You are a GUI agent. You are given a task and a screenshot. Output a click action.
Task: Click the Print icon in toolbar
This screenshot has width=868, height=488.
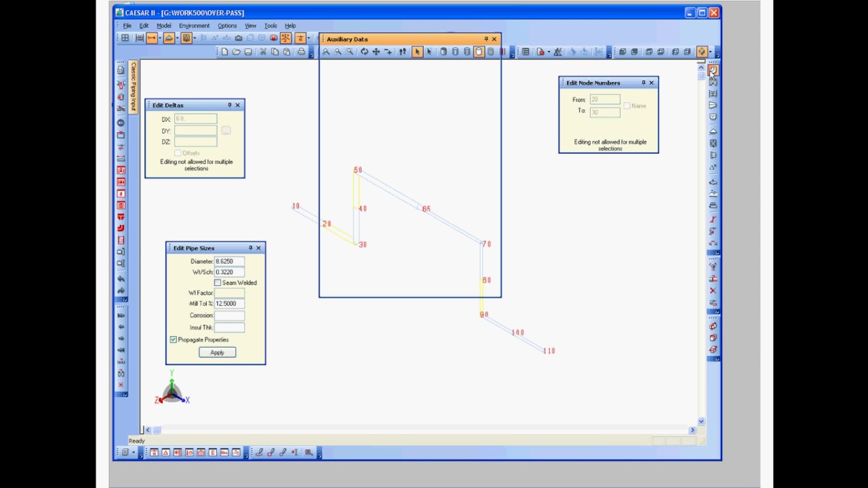(x=301, y=52)
